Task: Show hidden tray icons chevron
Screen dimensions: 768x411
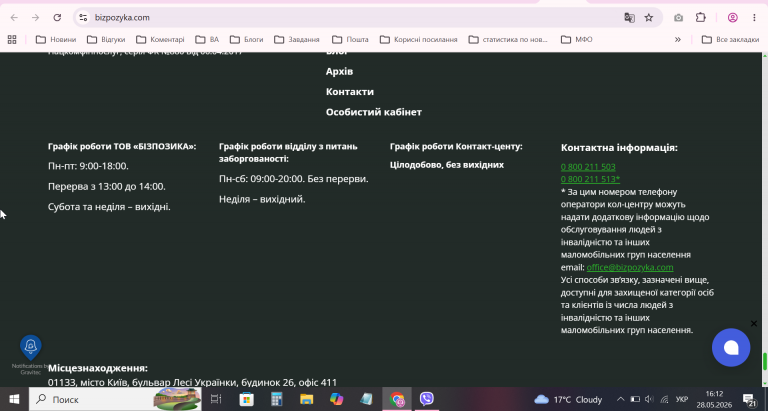Action: 620,399
